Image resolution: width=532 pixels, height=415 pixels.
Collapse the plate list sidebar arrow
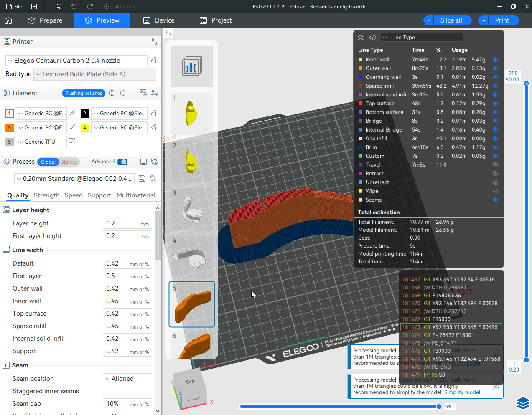(x=168, y=33)
